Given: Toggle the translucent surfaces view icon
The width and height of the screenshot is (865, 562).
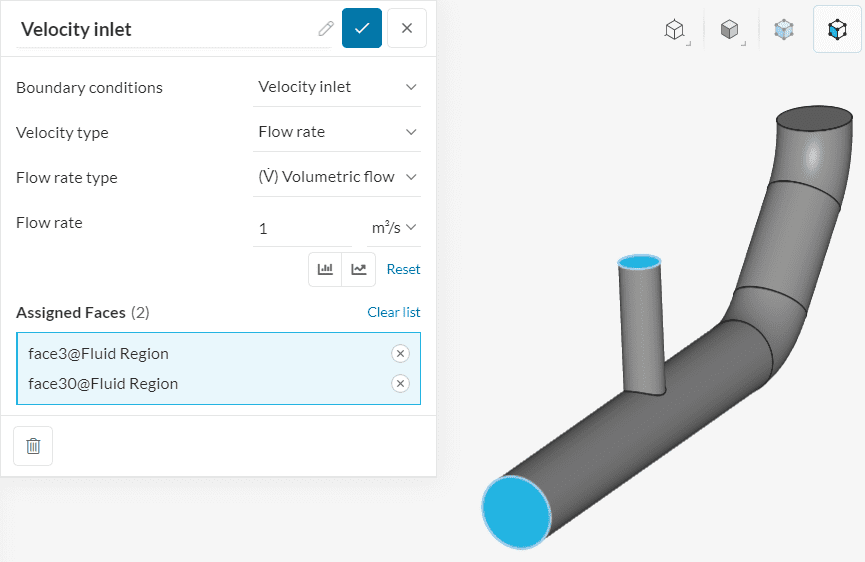Looking at the screenshot, I should [784, 30].
